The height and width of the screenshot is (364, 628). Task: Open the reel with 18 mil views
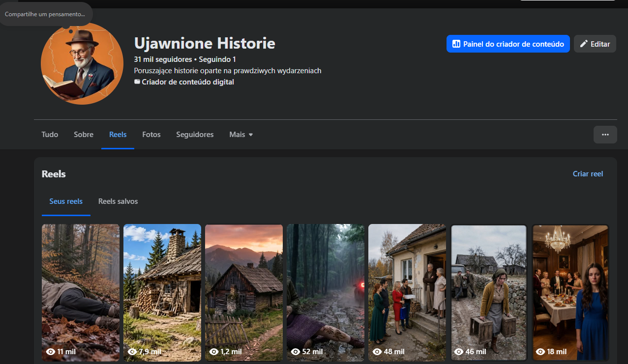click(x=570, y=293)
